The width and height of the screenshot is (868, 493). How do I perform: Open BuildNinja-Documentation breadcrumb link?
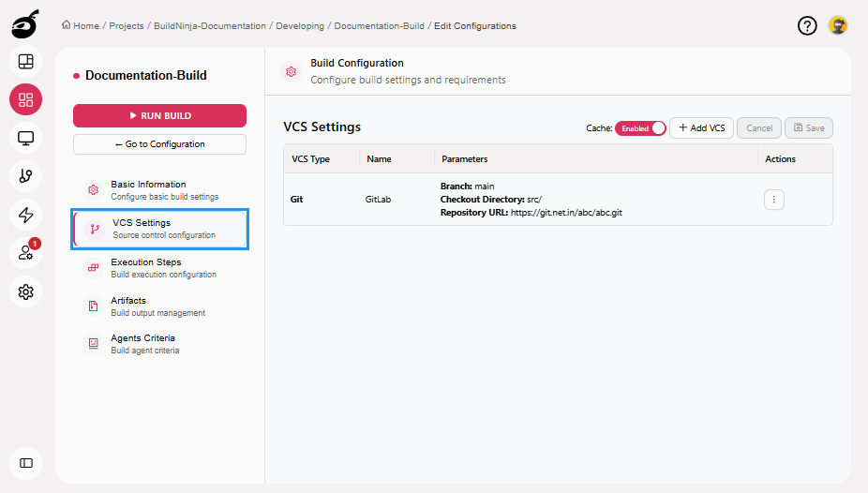(x=210, y=26)
